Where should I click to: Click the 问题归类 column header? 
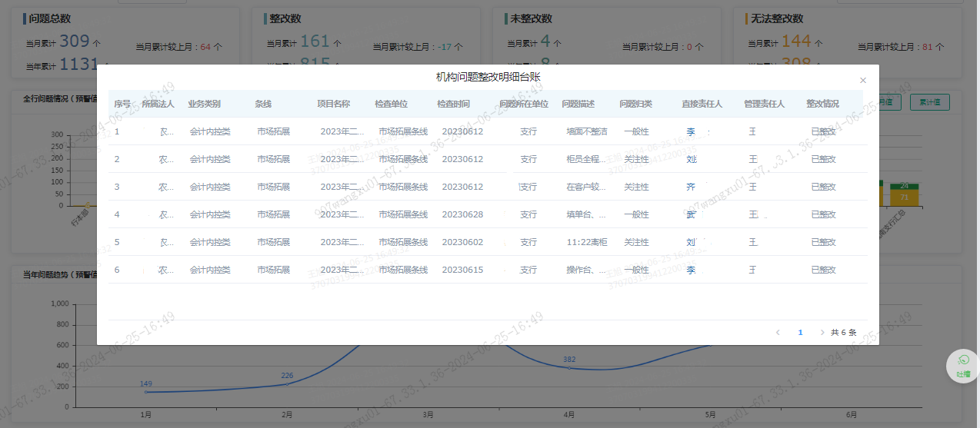(636, 104)
